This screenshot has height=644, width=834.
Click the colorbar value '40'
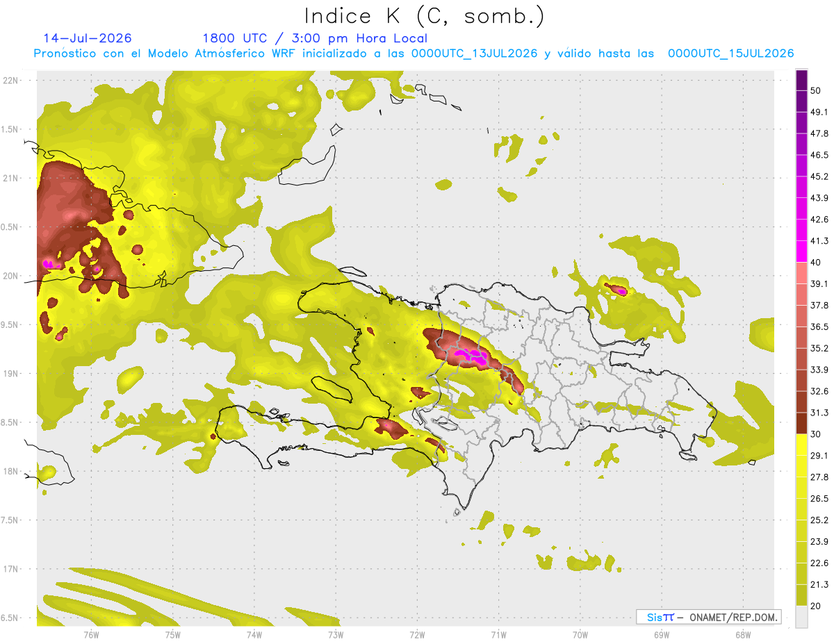pyautogui.click(x=816, y=262)
